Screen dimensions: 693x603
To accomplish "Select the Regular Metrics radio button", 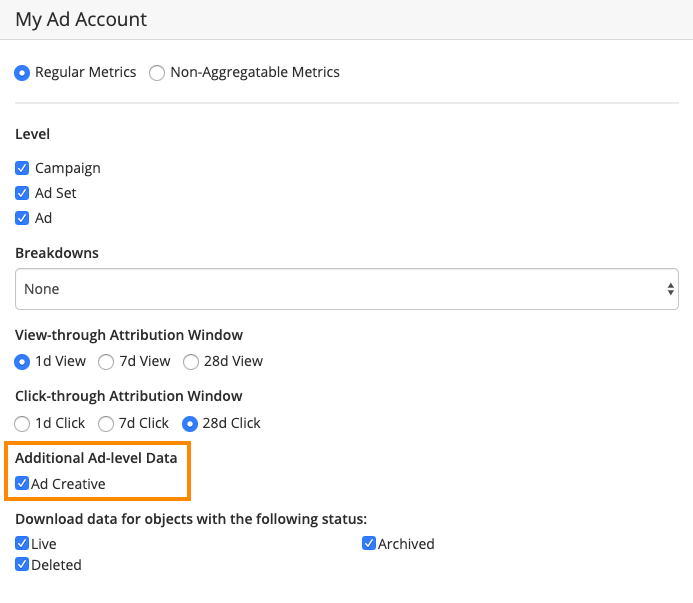I will point(22,73).
